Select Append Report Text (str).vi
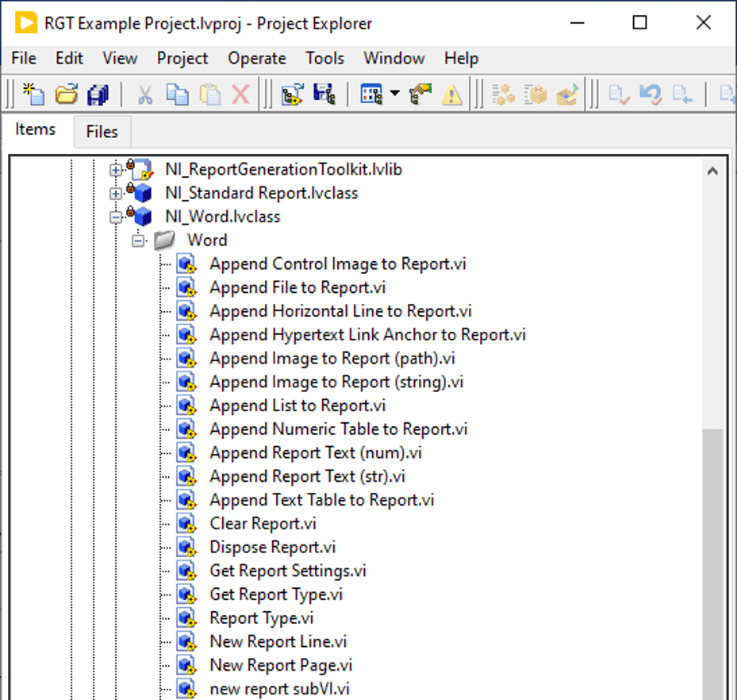This screenshot has width=737, height=700. point(307,476)
